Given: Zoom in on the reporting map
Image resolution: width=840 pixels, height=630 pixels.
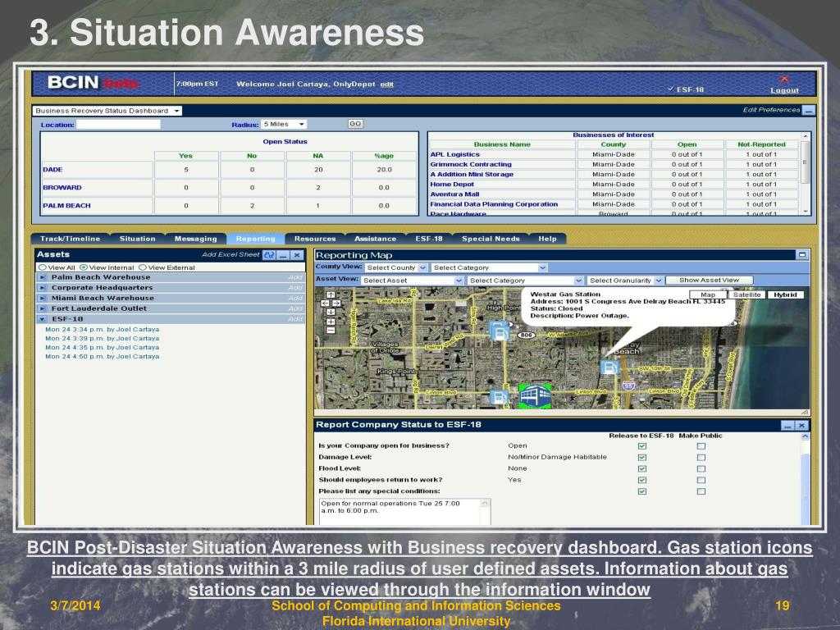Looking at the screenshot, I should pyautogui.click(x=331, y=322).
